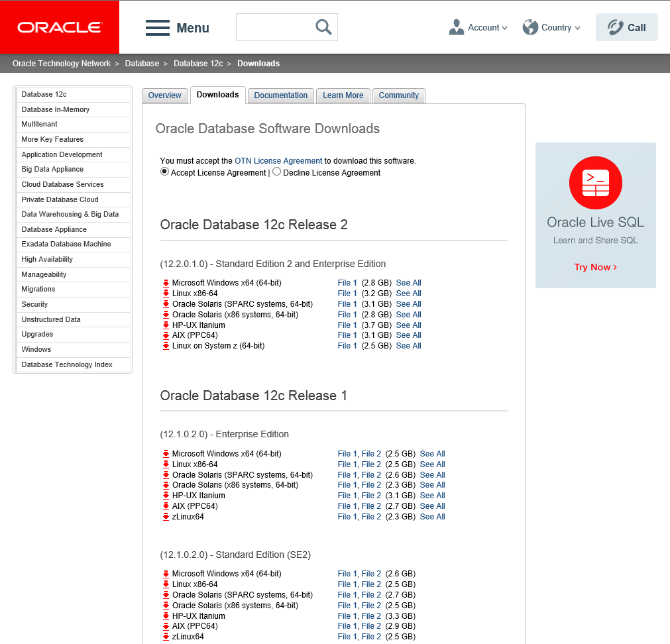
Task: Click download arrow for Enterprise Edition Linux x86-64
Action: (166, 464)
